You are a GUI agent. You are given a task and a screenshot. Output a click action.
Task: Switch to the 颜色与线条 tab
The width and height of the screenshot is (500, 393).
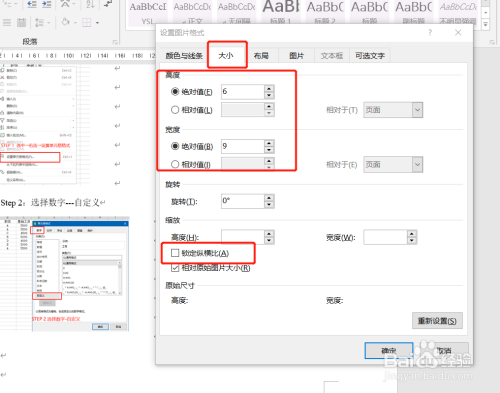click(184, 56)
